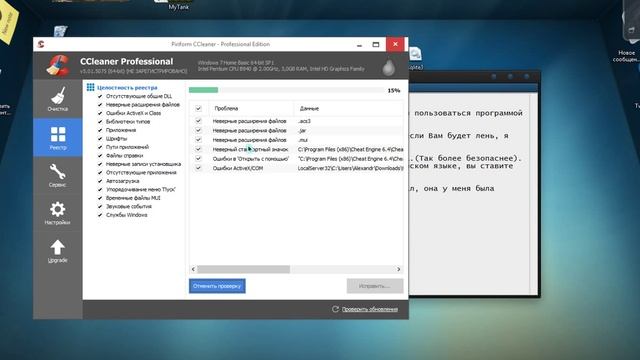Image resolution: width=640 pixels, height=360 pixels.
Task: Select Упорядочивание меню 'Пуск' item
Action: tap(141, 189)
